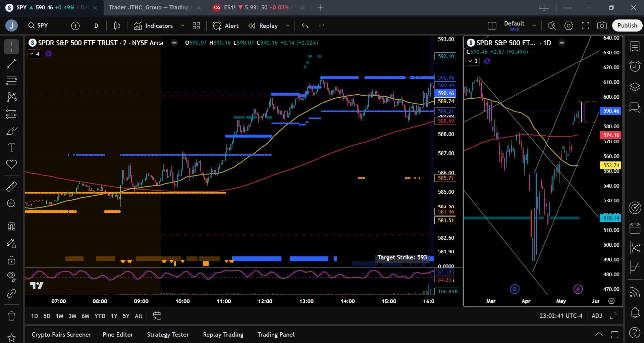This screenshot has width=644, height=343.
Task: Publish the chart idea
Action: (627, 26)
